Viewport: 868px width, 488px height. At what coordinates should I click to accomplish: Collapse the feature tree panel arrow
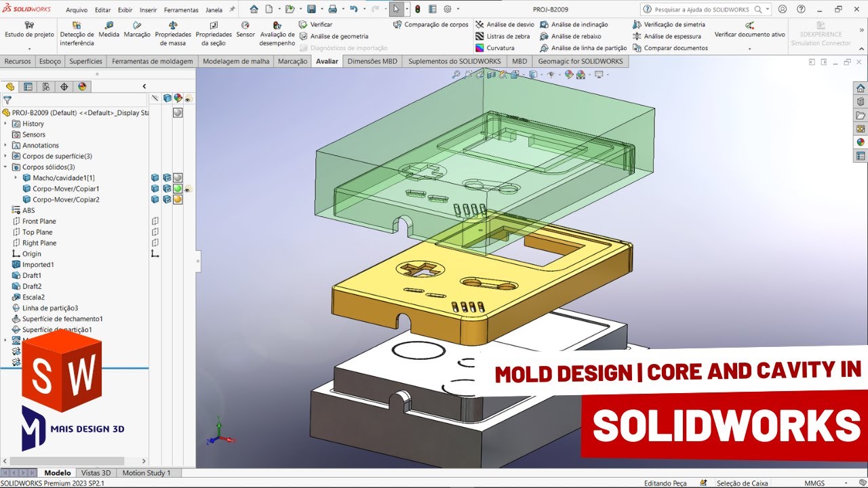click(144, 87)
